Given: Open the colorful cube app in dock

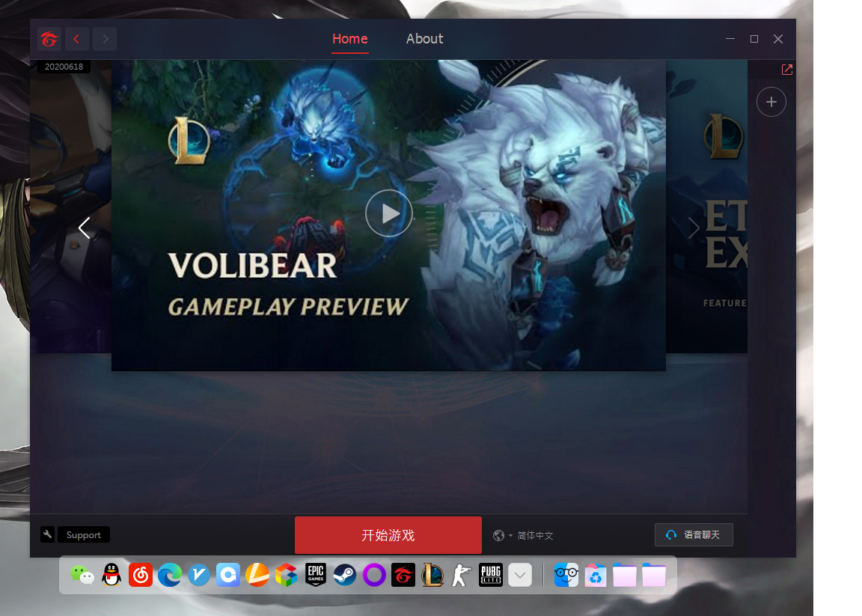Looking at the screenshot, I should click(x=287, y=576).
